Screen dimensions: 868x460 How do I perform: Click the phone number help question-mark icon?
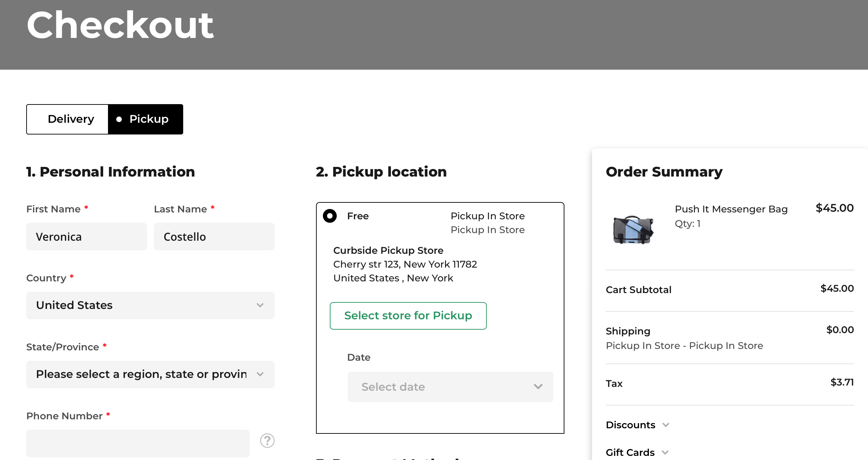pos(267,441)
